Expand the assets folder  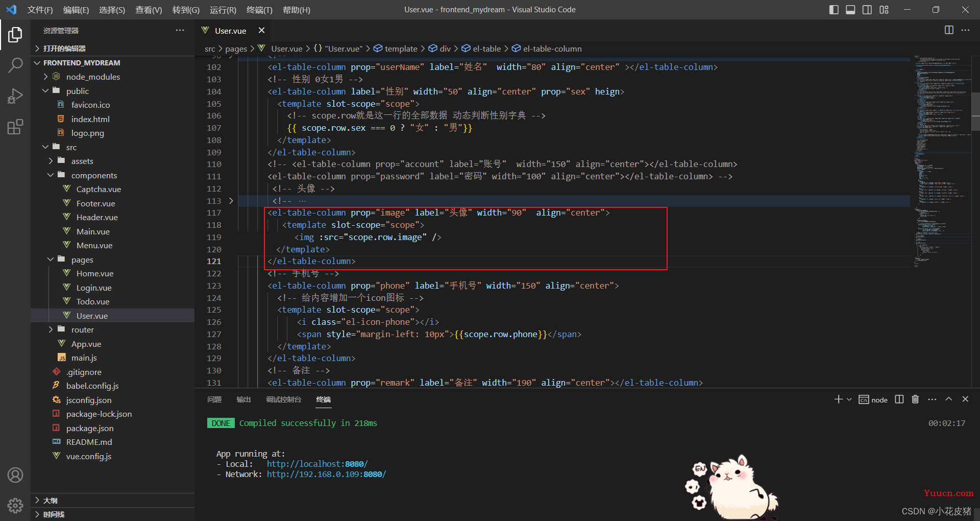click(x=112, y=161)
